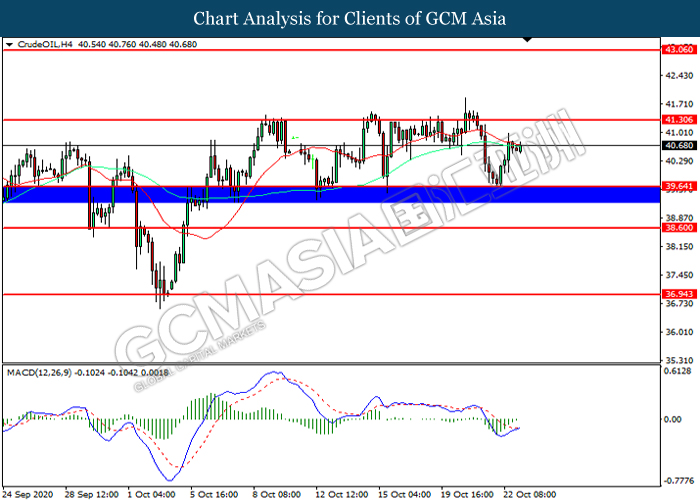Click the MACD zero level label 0.00
The image size is (700, 500).
[673, 419]
